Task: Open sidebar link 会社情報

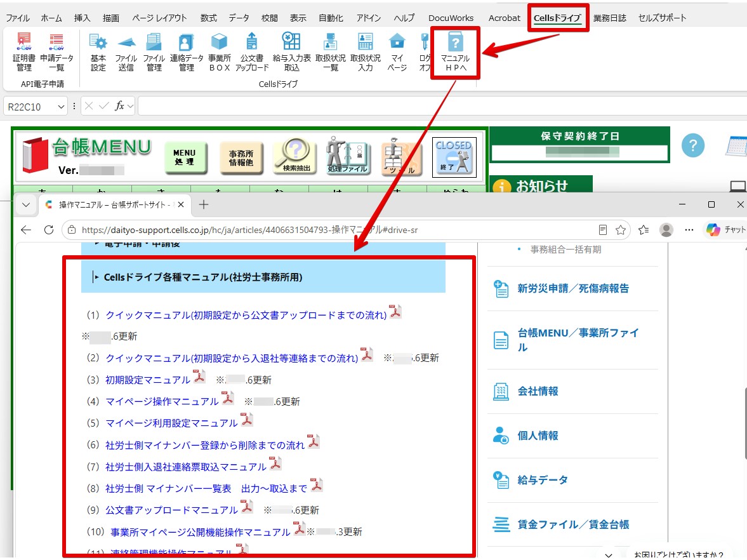Action: [538, 391]
